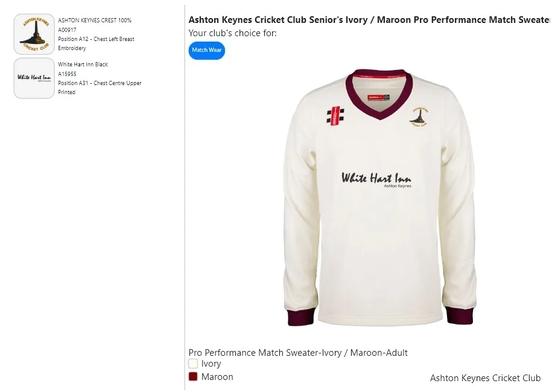
Task: Click the sweater's right maroon cuff
Action: tap(460, 315)
